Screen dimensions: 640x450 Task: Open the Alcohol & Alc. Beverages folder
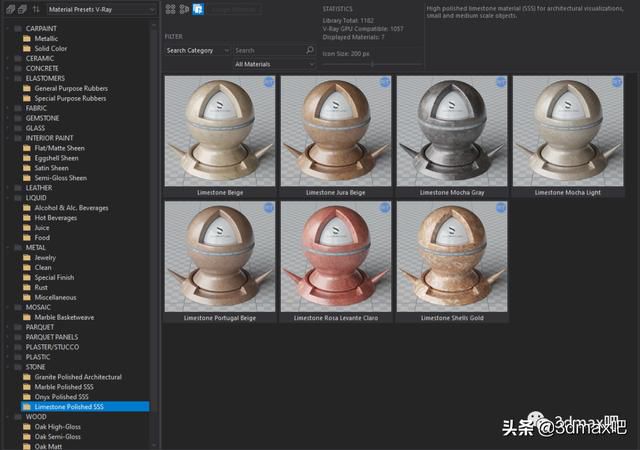(71, 208)
